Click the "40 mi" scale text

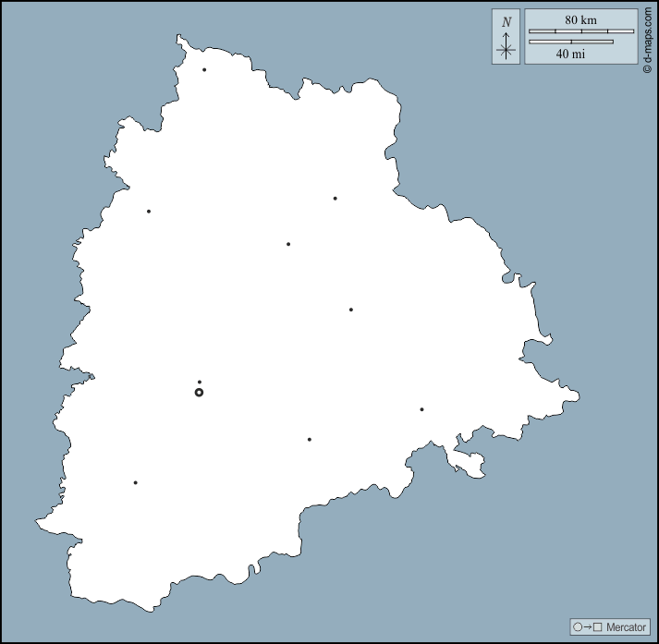click(570, 54)
